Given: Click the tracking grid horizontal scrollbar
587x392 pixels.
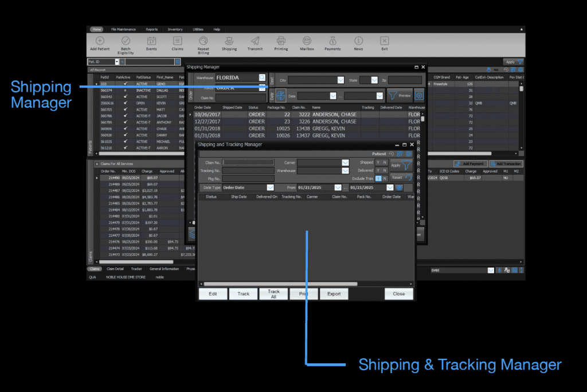Looking at the screenshot, I should pyautogui.click(x=281, y=284).
